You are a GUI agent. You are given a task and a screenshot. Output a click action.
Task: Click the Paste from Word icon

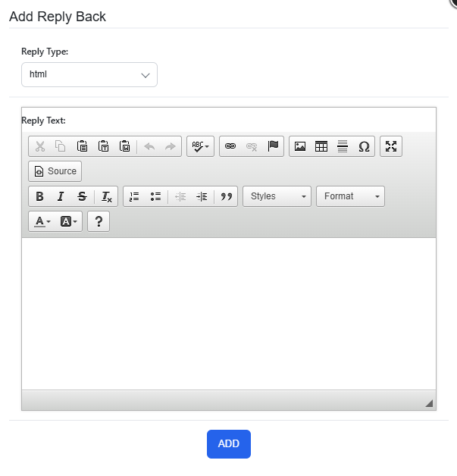click(125, 146)
